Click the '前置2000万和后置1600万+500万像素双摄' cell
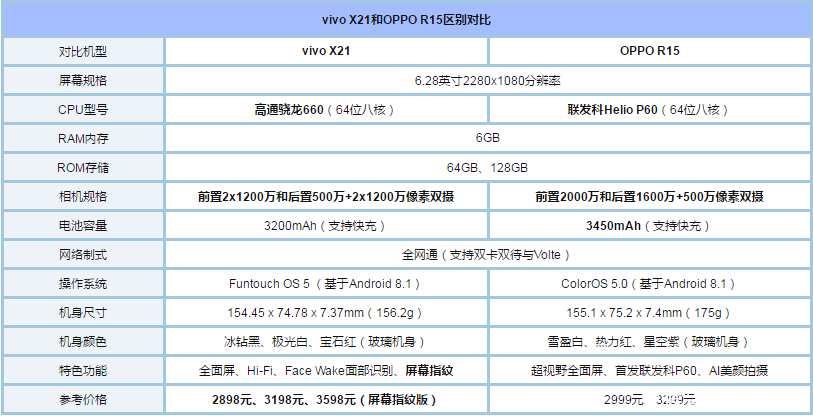This screenshot has width=813, height=416. point(650,197)
